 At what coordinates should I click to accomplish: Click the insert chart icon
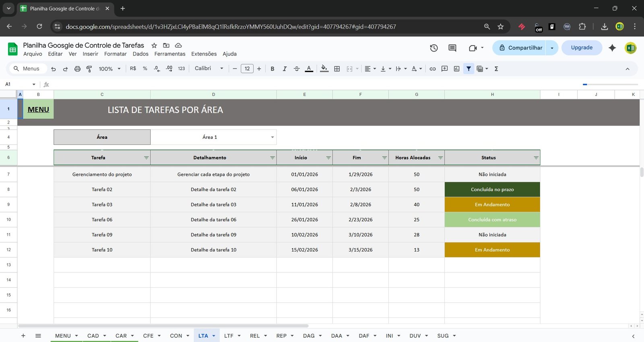tap(456, 69)
